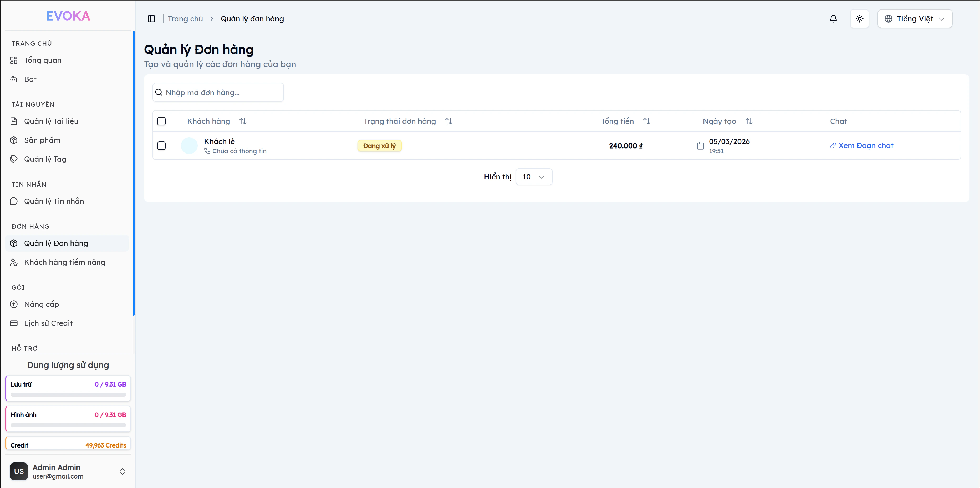Check the select-all orders checkbox
This screenshot has width=980, height=488.
click(161, 121)
